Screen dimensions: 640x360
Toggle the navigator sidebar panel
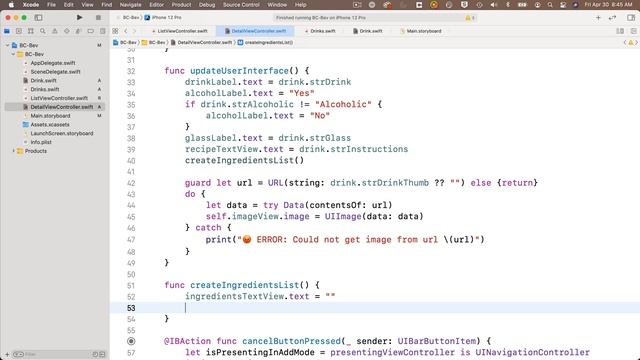point(38,18)
